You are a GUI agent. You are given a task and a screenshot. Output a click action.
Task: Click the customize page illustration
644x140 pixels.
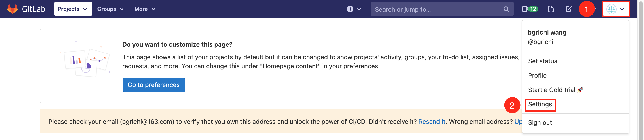pyautogui.click(x=85, y=59)
